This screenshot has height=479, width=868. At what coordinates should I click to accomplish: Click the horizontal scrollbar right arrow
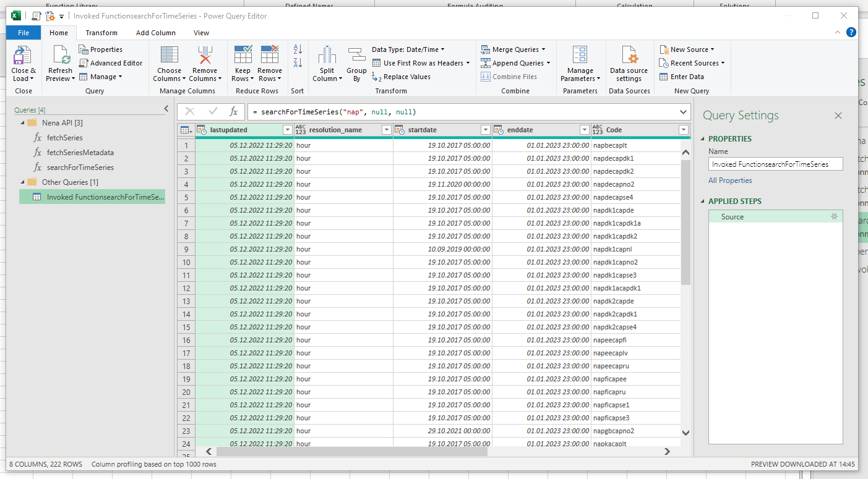pos(667,452)
